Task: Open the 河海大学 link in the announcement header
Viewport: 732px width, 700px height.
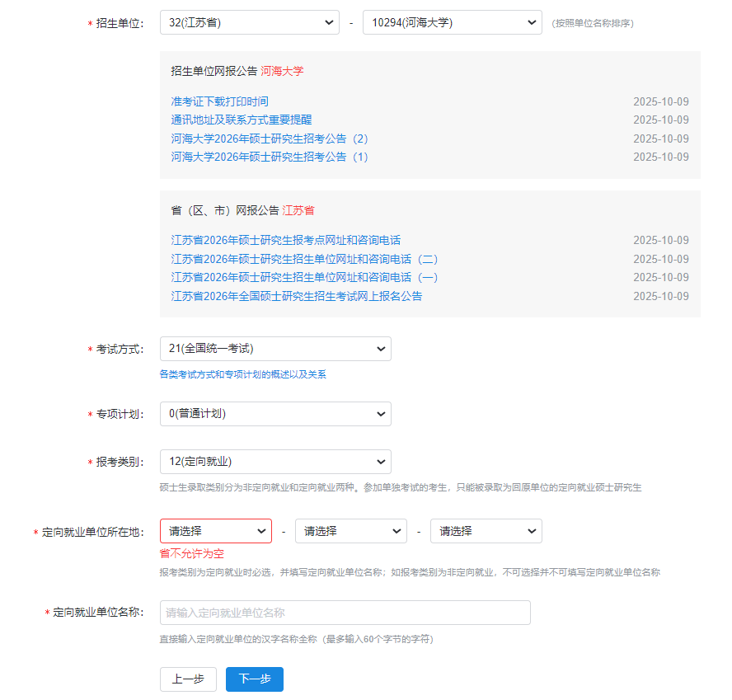Action: coord(281,72)
